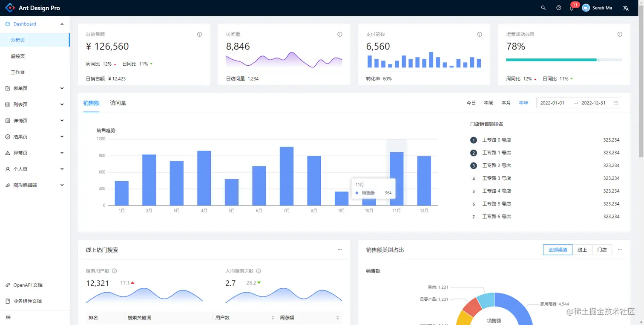Screen dimensions: 644x325
Task: Switch to the 销售额 tab
Action: point(91,103)
